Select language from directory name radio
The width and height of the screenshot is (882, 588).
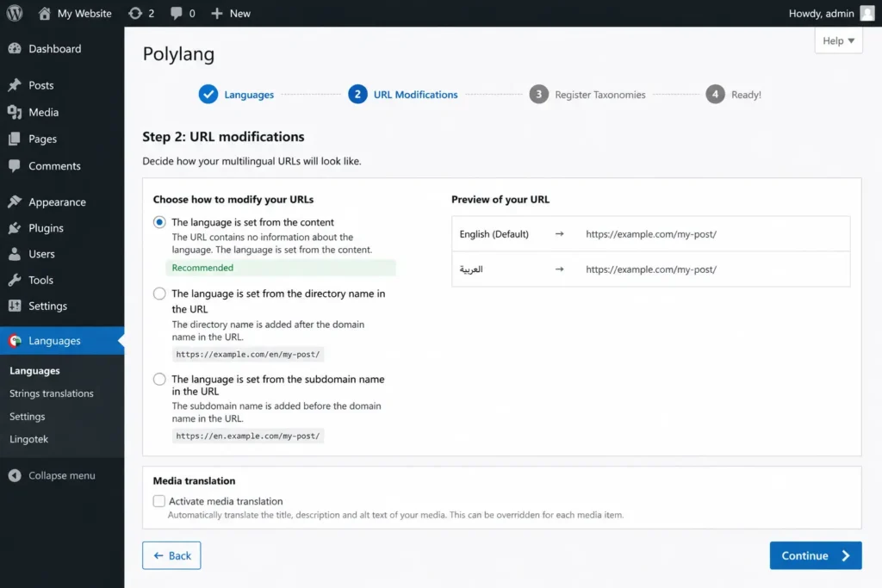point(159,294)
